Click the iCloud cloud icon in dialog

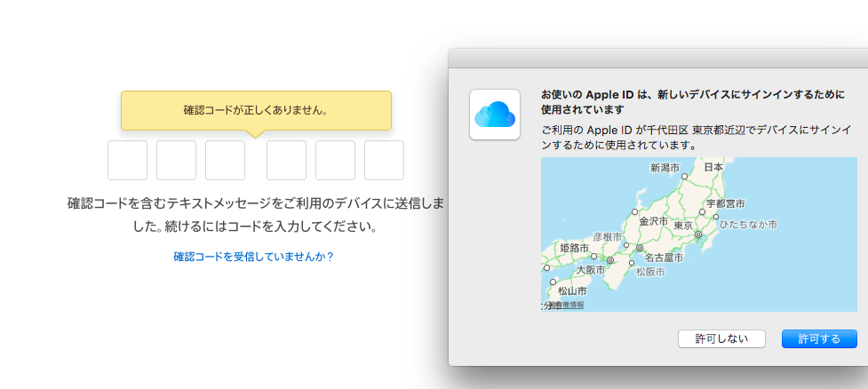495,115
